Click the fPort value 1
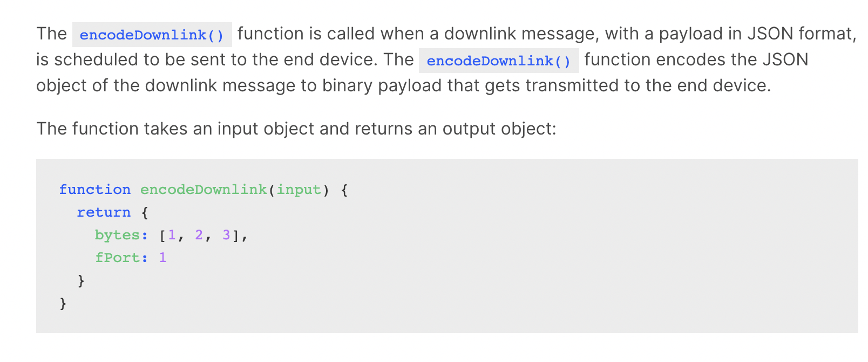868x362 pixels. coord(162,258)
